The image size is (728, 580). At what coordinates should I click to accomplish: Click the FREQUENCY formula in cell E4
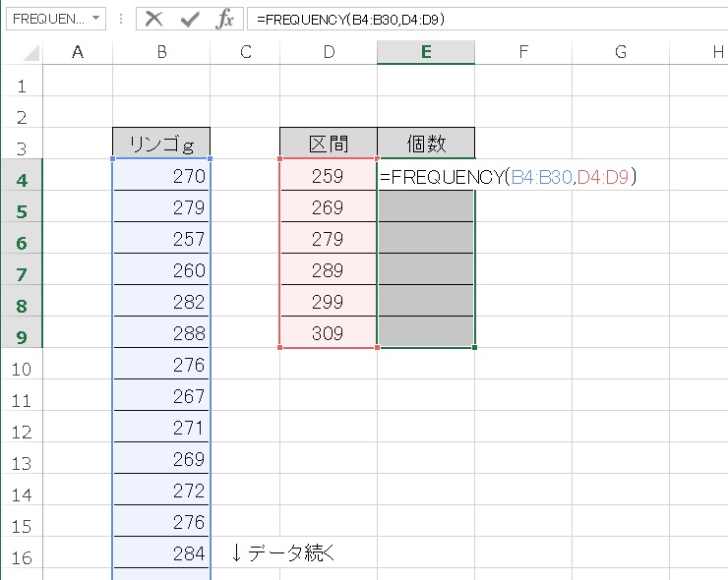pos(509,176)
